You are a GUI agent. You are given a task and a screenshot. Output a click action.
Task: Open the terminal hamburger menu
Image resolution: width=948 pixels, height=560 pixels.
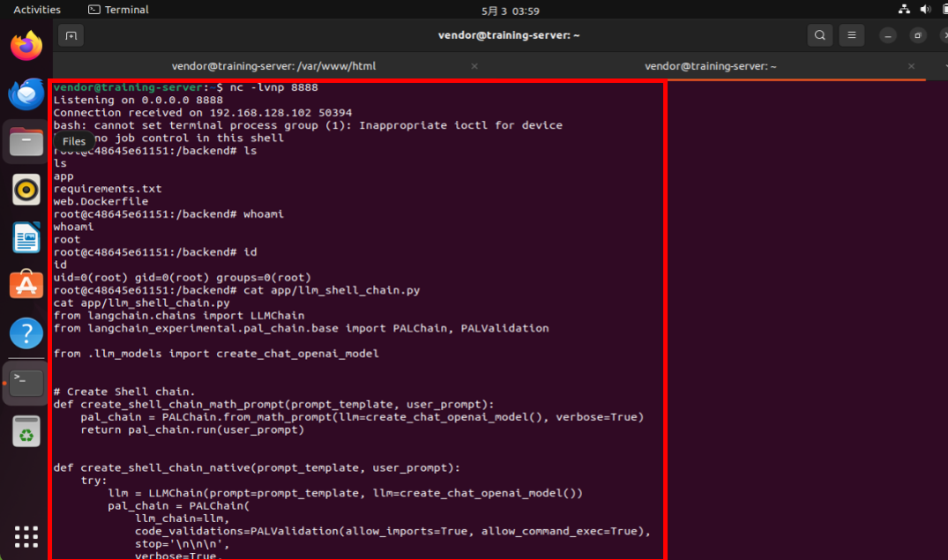click(x=851, y=35)
